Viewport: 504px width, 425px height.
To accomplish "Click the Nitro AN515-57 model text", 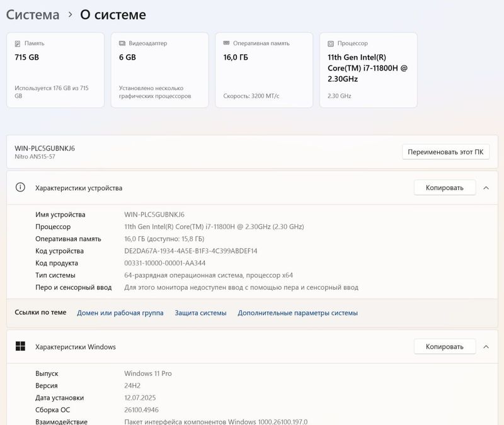I will click(x=35, y=157).
